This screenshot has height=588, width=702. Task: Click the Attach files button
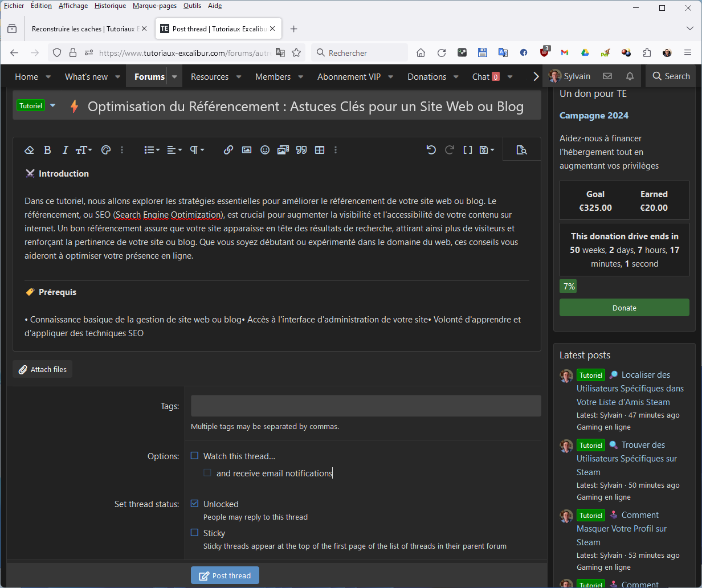[x=43, y=369]
